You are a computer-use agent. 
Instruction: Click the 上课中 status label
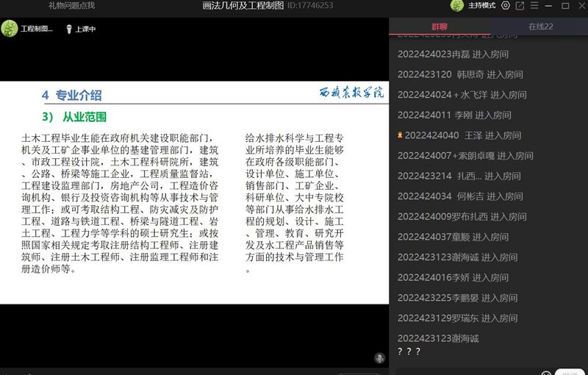pyautogui.click(x=85, y=29)
